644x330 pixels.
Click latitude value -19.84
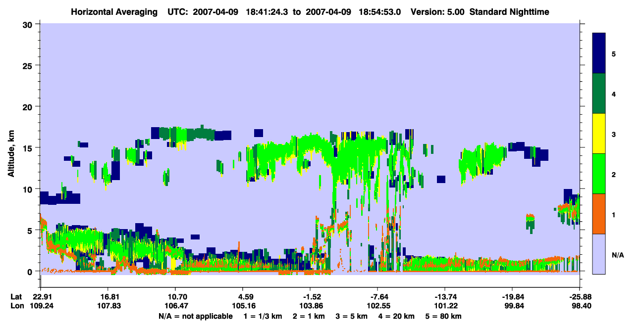pos(512,297)
